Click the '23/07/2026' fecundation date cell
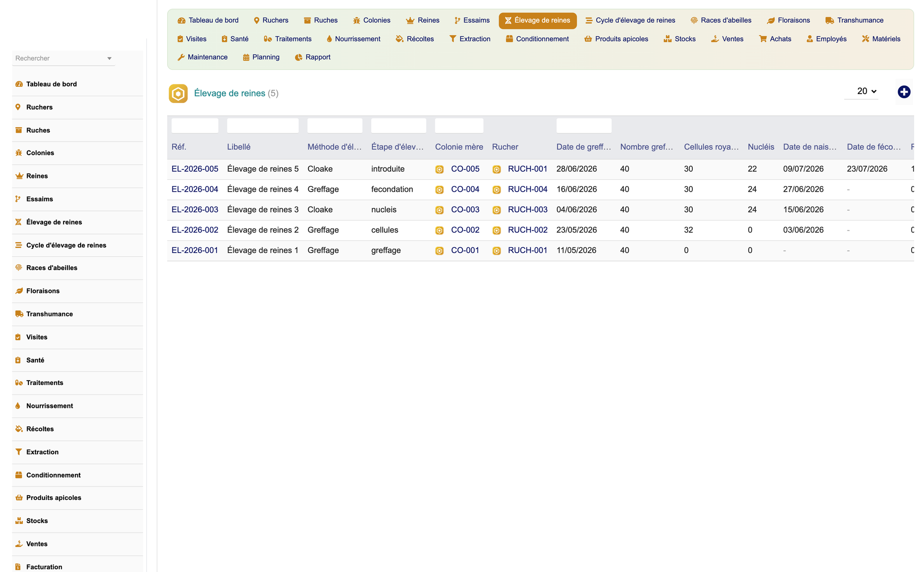Viewport: 924px width, 572px height. coord(867,169)
